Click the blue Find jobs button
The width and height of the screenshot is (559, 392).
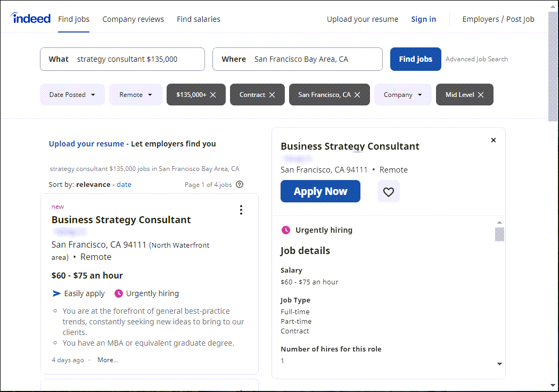(415, 59)
